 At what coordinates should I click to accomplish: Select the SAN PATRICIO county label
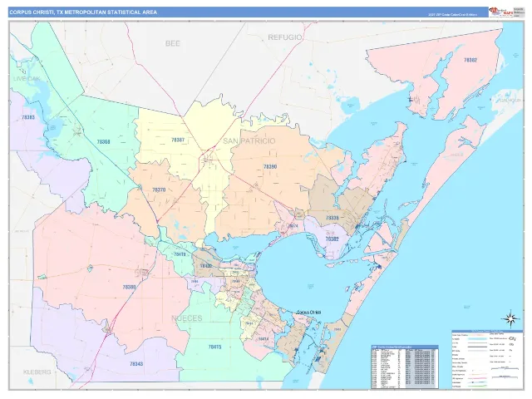(x=249, y=140)
